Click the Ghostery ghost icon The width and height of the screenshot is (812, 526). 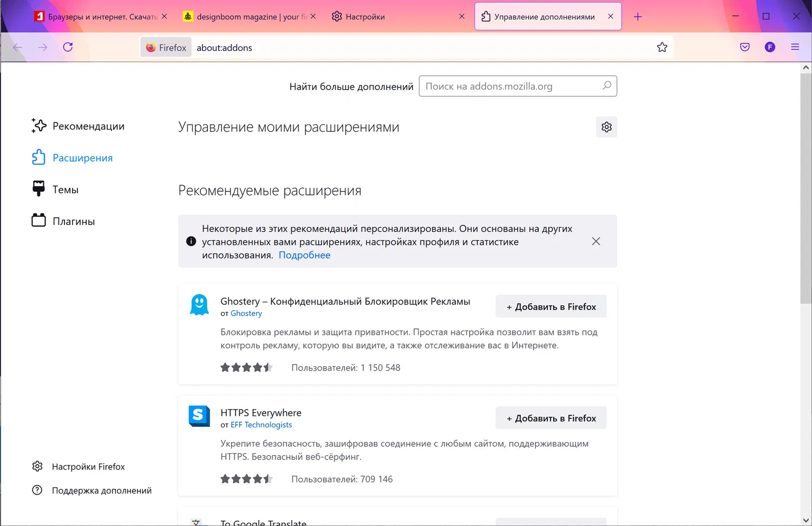[x=199, y=304]
